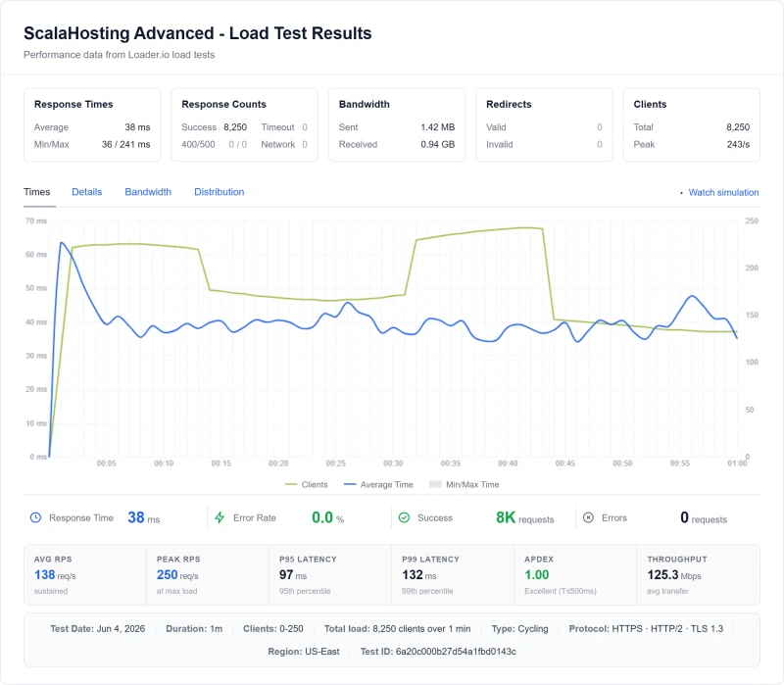Click the 00:45 time axis label

pos(565,464)
